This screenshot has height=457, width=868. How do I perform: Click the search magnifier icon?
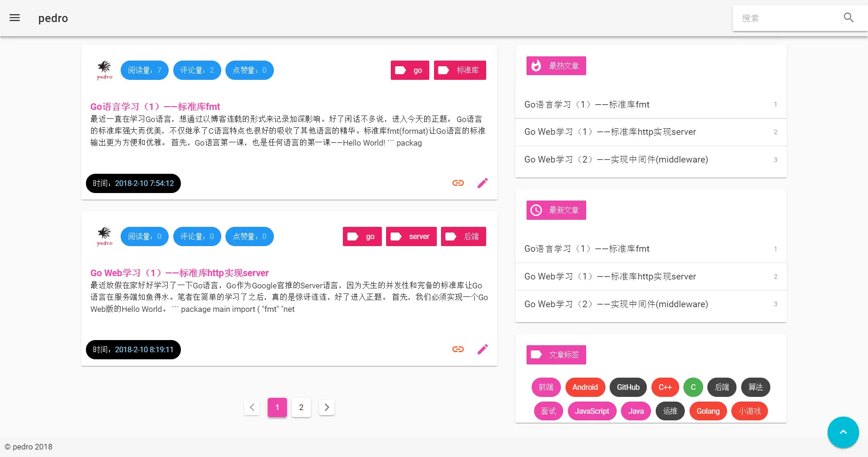pos(848,18)
